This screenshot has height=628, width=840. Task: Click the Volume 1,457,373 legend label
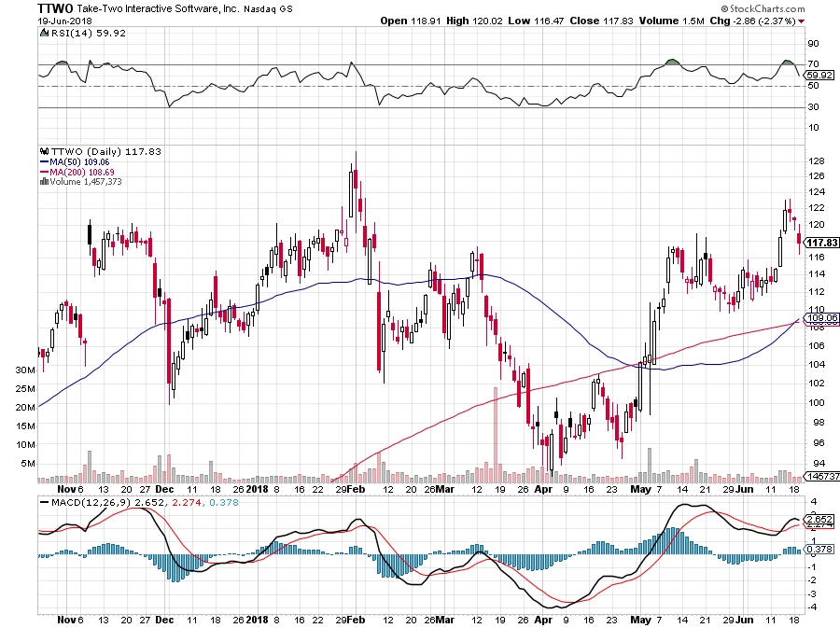click(x=86, y=182)
